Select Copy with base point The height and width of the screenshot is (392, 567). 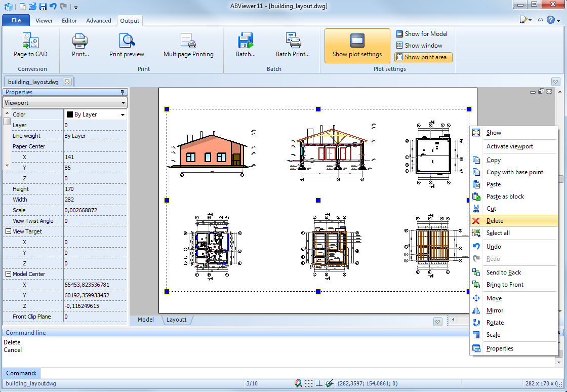click(x=513, y=172)
